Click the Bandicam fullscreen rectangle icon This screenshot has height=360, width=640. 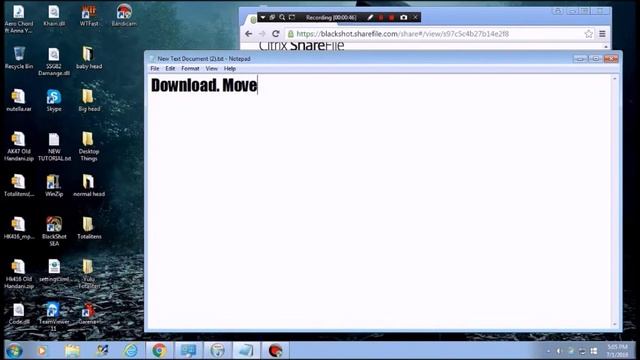292,18
